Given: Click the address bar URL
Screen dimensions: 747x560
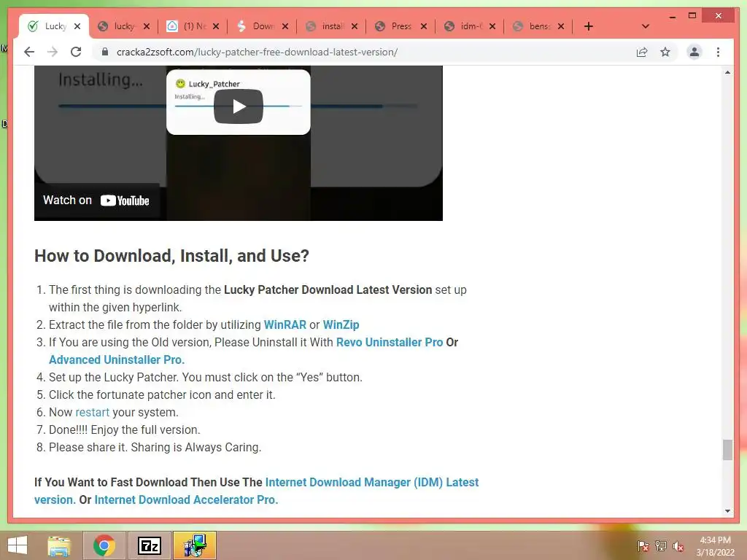Looking at the screenshot, I should [258, 52].
